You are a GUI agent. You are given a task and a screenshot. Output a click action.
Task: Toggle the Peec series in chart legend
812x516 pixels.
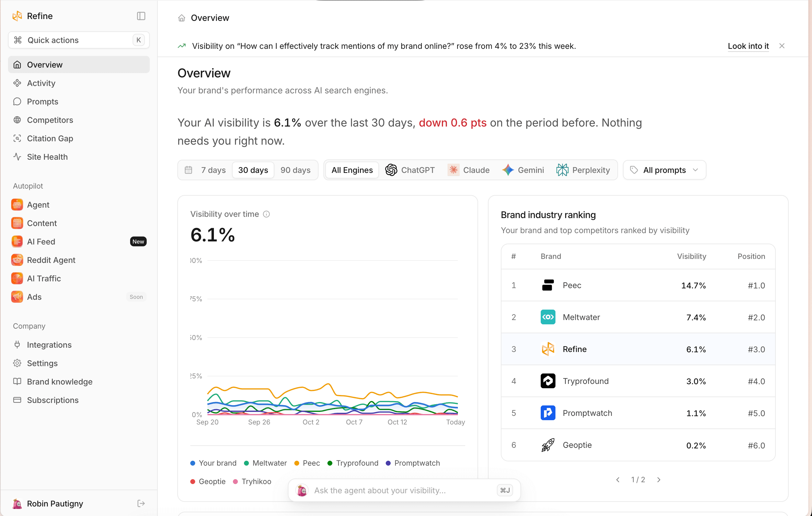(307, 463)
